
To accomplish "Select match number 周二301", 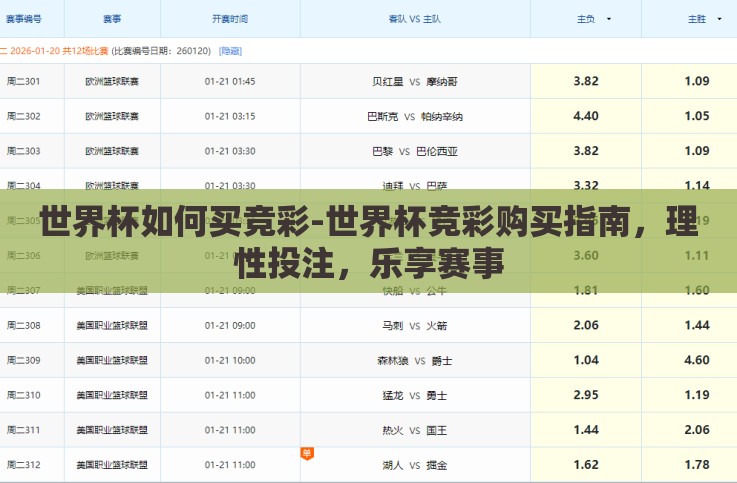I will pyautogui.click(x=24, y=81).
